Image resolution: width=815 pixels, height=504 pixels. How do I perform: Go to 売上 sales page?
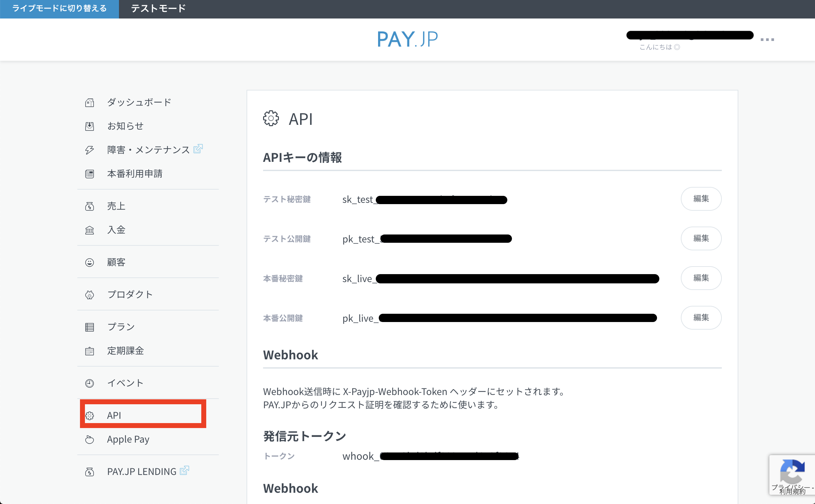pos(116,206)
